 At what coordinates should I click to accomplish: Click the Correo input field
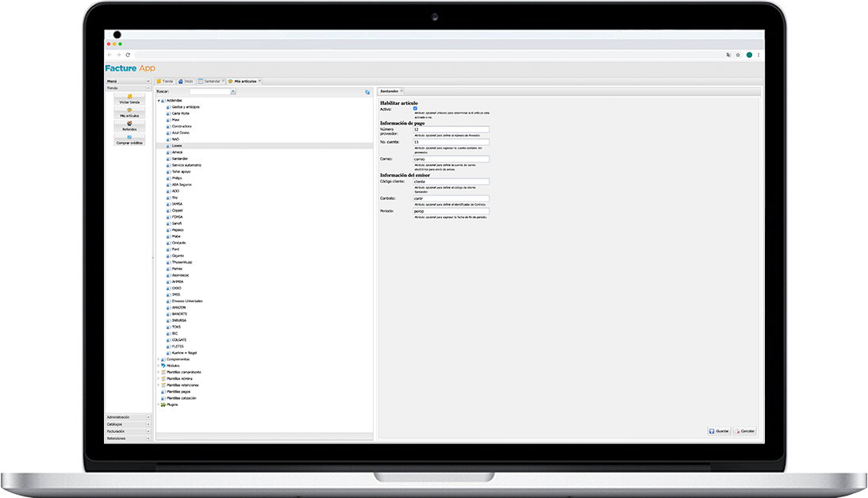tap(450, 159)
